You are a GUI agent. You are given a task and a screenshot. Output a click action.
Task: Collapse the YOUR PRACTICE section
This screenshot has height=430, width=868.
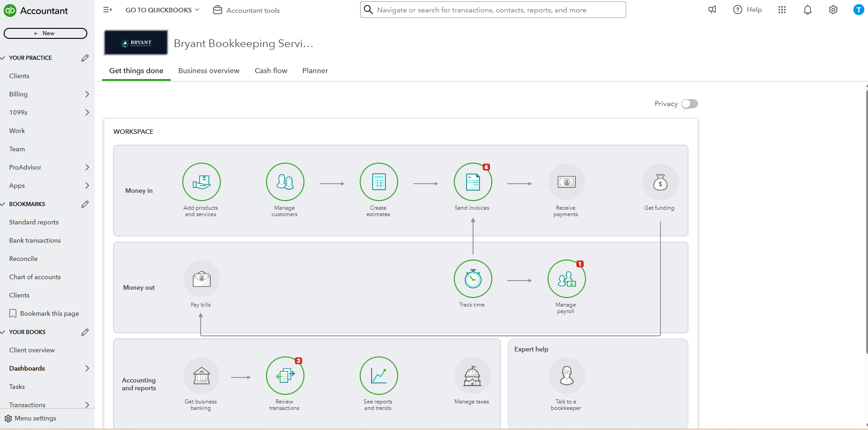tap(3, 58)
